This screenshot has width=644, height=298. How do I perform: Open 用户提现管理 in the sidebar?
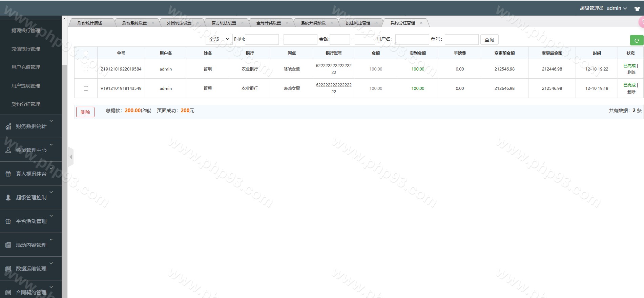26,86
